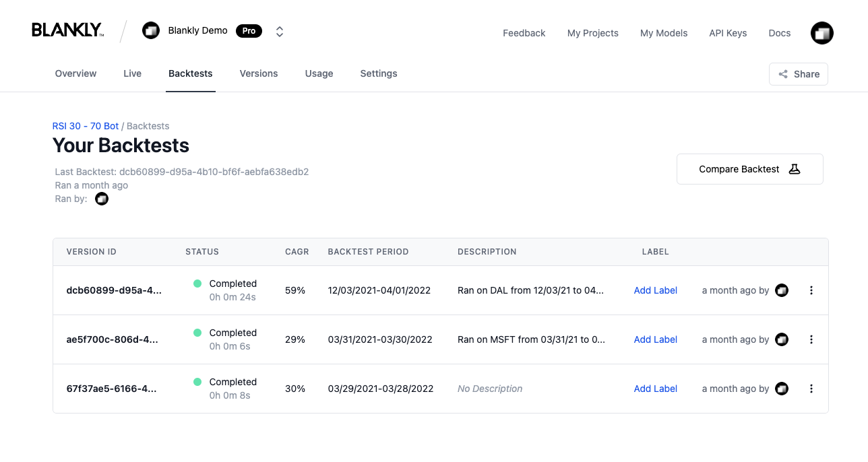Open your profile via the top-right avatar
This screenshot has width=868, height=462.
tap(821, 32)
